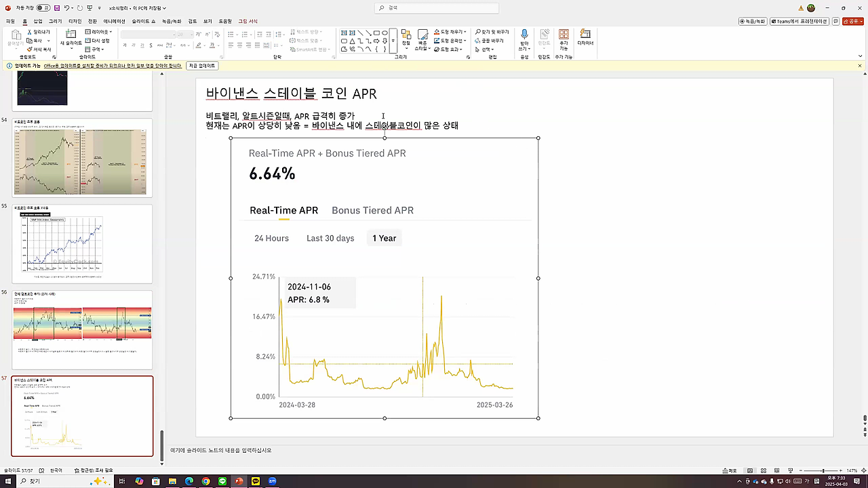Click Present in Teams (Teams에서 프레젠테이션) button
The width and height of the screenshot is (868, 488).
tap(799, 21)
